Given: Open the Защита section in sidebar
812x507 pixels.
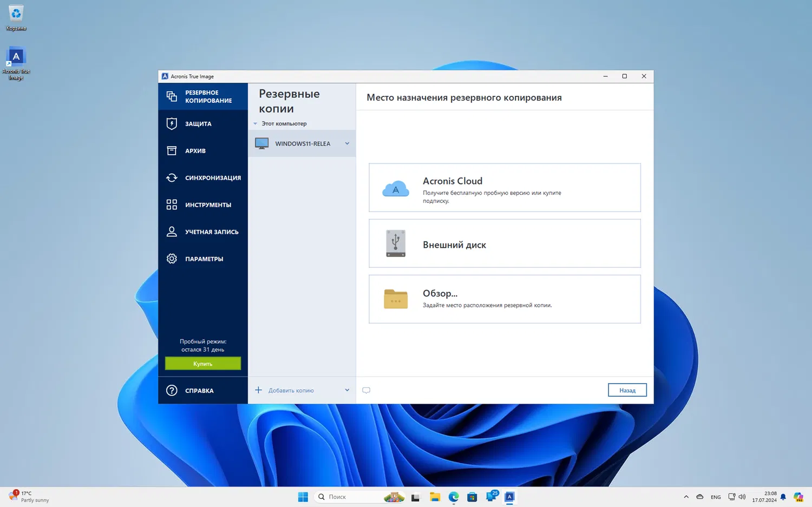Looking at the screenshot, I should (203, 123).
